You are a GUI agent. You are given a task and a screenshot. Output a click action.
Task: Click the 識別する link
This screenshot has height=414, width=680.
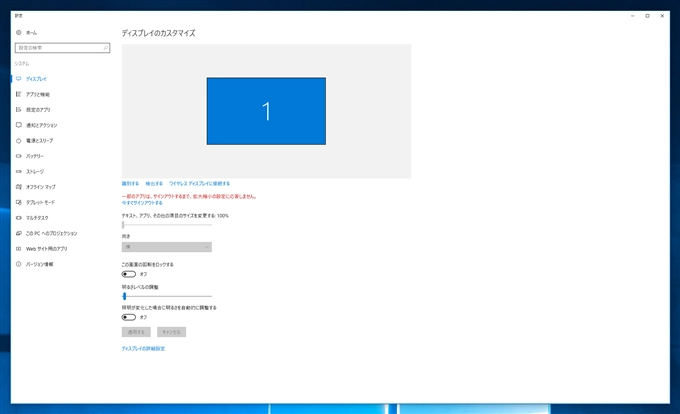tap(130, 183)
